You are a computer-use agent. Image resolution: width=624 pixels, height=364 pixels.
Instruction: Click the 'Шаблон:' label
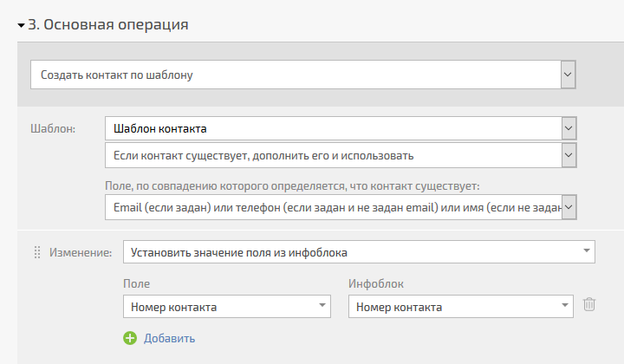pos(53,129)
